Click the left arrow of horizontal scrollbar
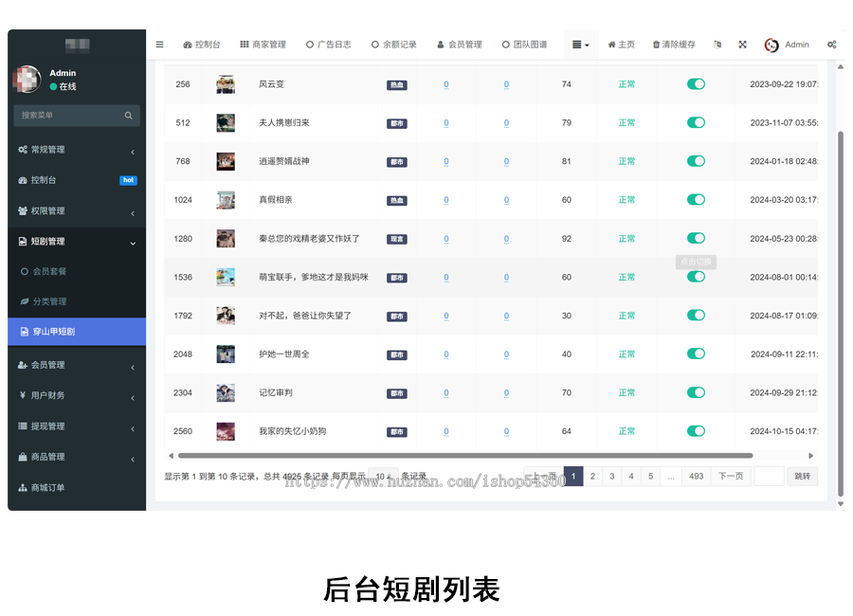 [x=171, y=456]
